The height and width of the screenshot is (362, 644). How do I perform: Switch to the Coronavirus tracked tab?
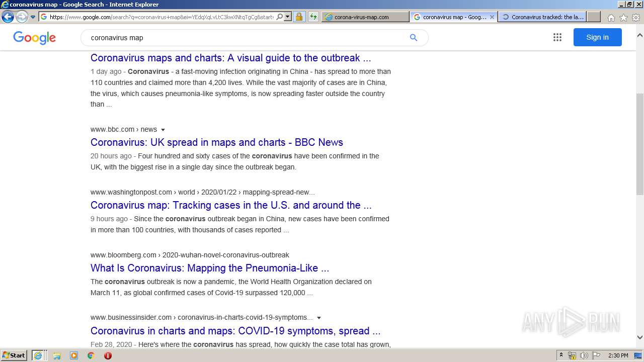pos(542,17)
